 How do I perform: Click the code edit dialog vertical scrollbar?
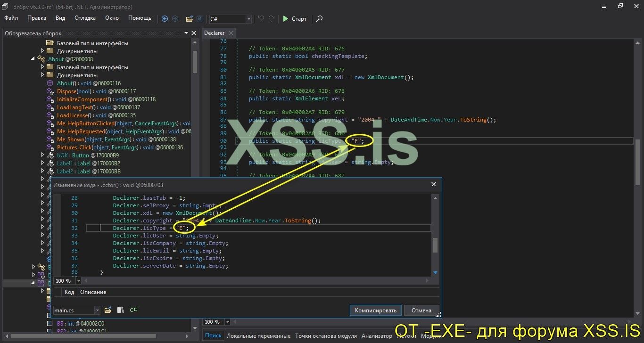point(435,245)
